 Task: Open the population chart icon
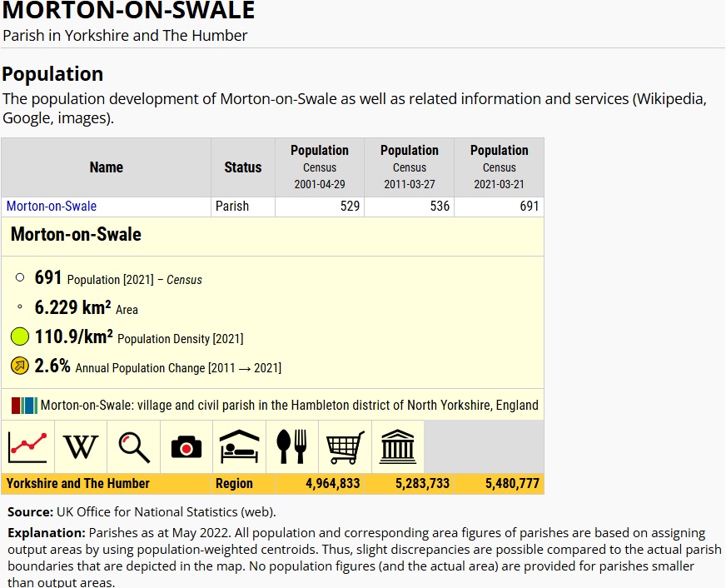click(27, 447)
